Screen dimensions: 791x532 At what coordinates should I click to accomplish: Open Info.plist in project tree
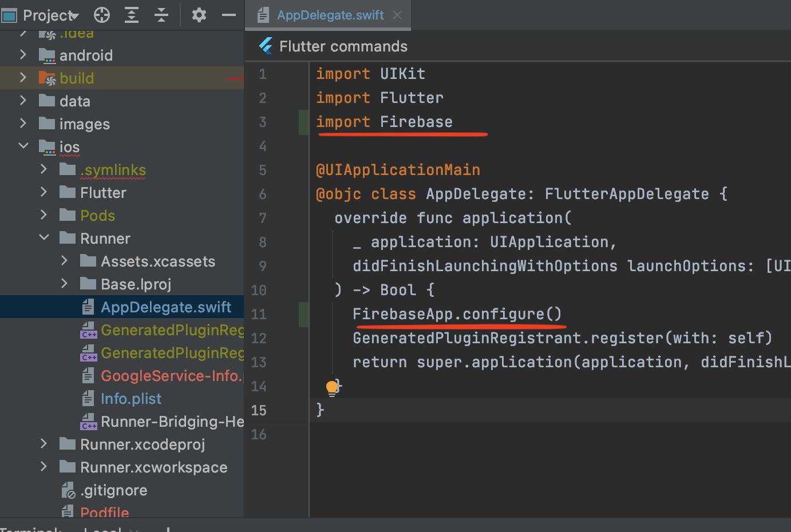click(131, 399)
